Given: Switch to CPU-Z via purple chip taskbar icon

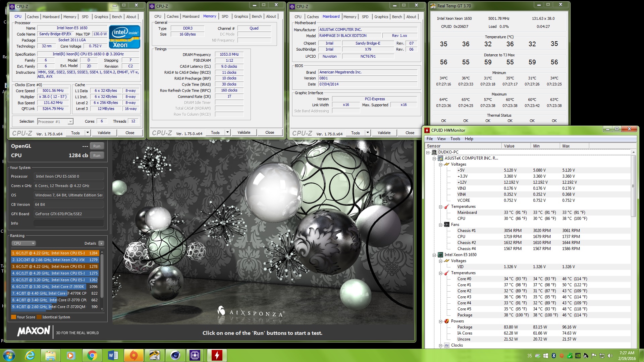Looking at the screenshot, I should [x=195, y=355].
